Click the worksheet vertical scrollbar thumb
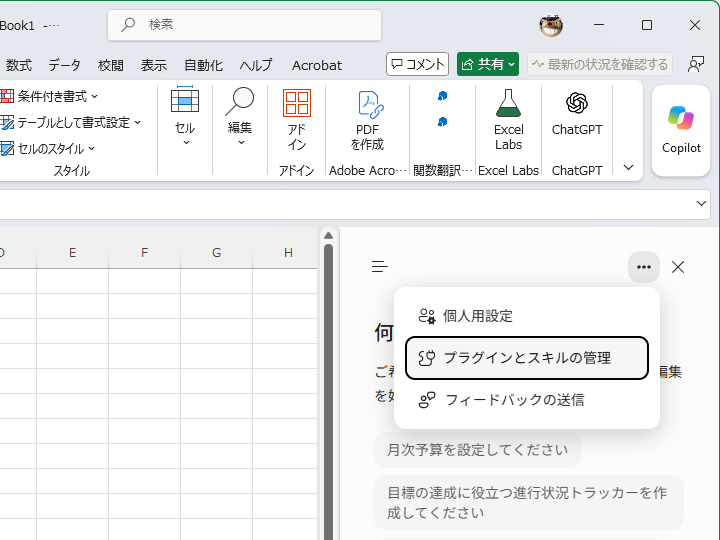The width and height of the screenshot is (720, 540). point(328,392)
